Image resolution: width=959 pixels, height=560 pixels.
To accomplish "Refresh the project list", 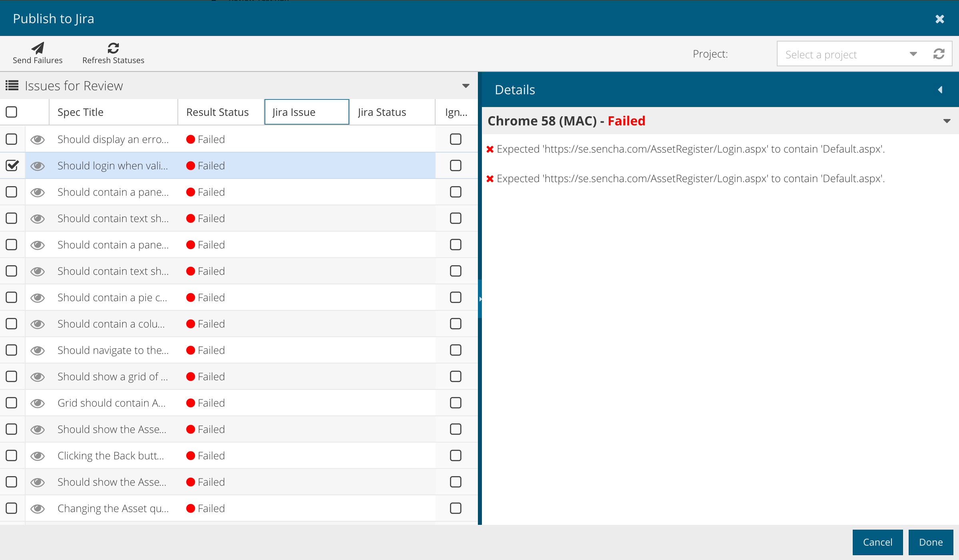I will tap(939, 54).
